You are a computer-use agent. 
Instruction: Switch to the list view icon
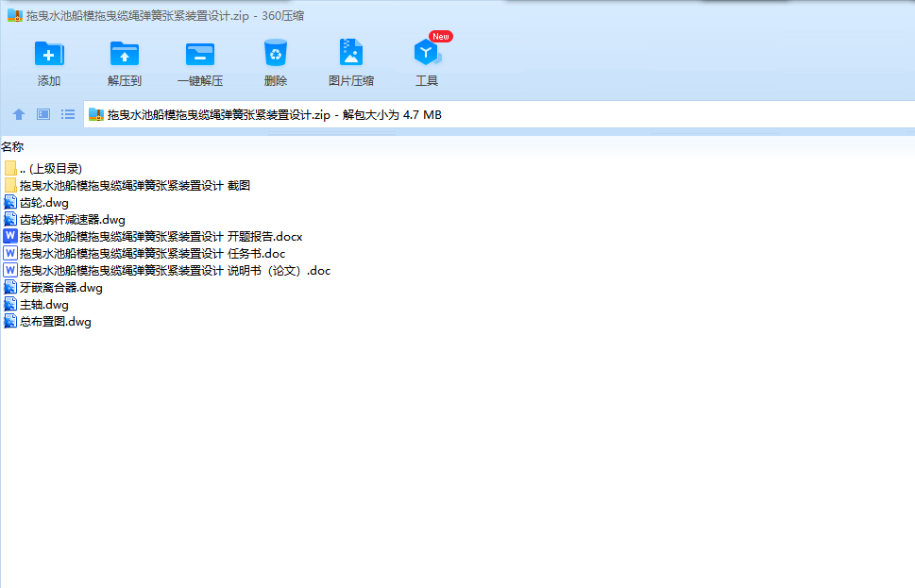(68, 114)
